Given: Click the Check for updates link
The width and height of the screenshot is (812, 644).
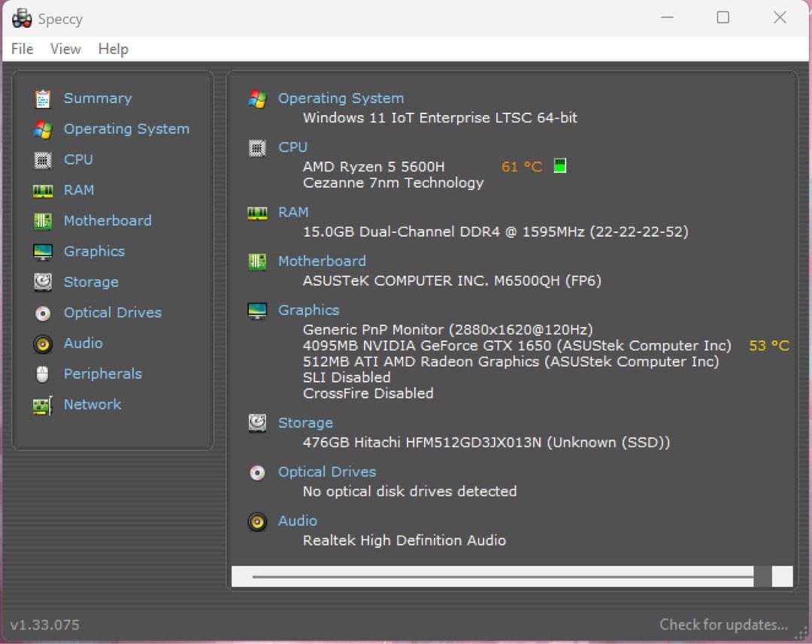Looking at the screenshot, I should [723, 624].
